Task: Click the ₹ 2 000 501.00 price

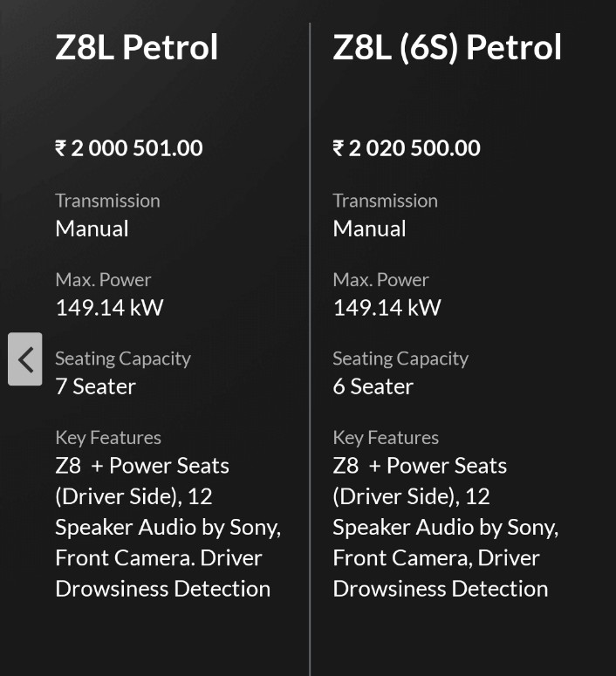Action: (x=129, y=148)
